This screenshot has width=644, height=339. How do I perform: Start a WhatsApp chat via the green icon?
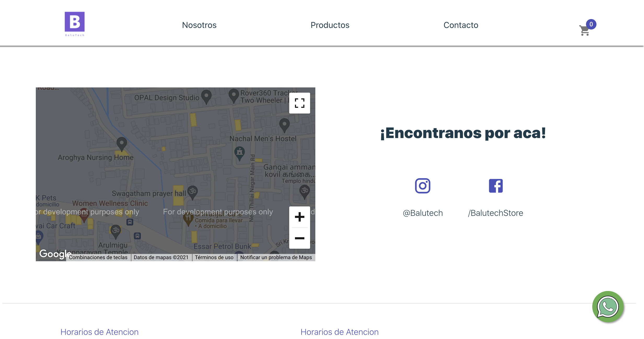pos(607,307)
